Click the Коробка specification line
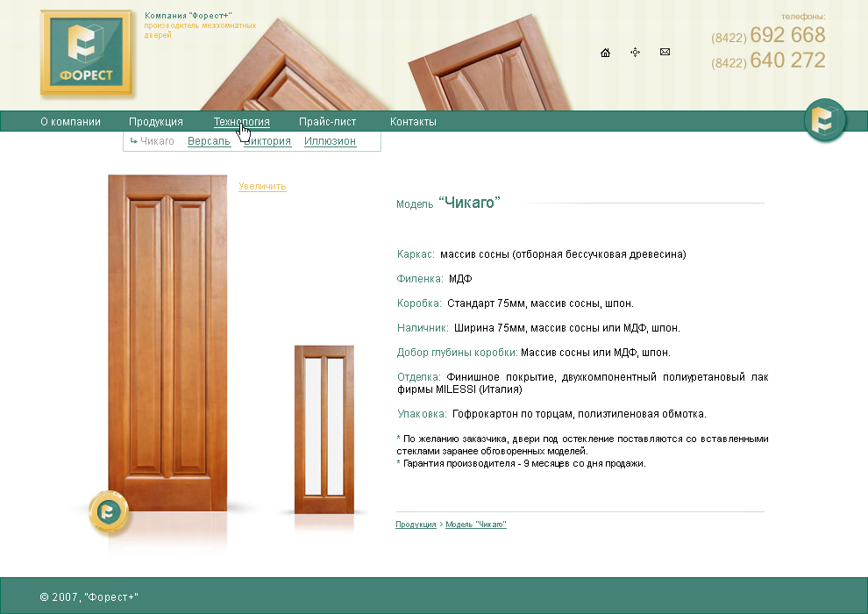868x614 pixels. tap(516, 303)
